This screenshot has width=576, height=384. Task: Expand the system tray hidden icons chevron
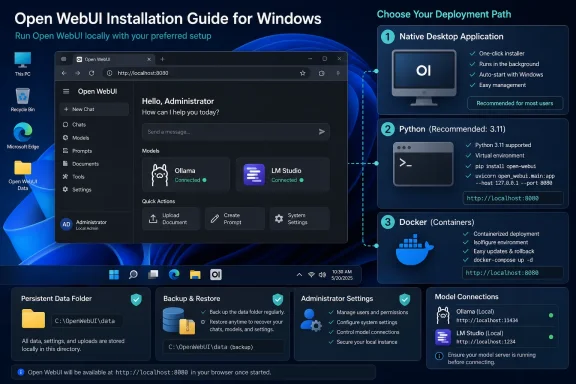click(x=299, y=274)
